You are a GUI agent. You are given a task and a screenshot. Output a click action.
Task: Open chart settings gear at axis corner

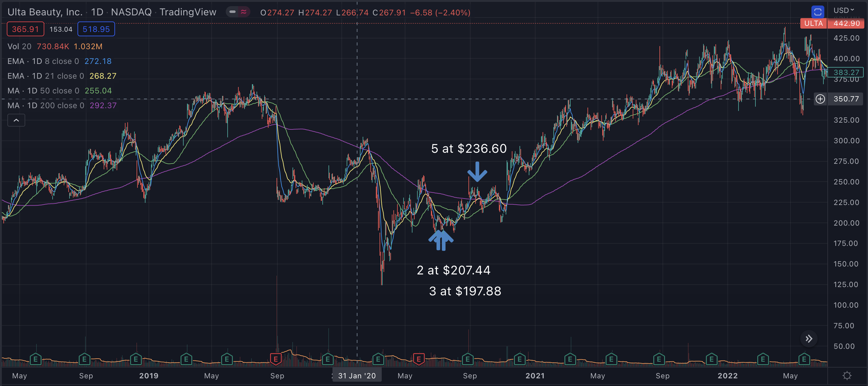847,376
